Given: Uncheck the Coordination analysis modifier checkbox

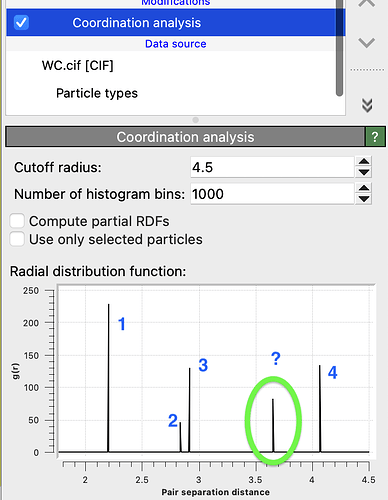Looking at the screenshot, I should pyautogui.click(x=21, y=23).
